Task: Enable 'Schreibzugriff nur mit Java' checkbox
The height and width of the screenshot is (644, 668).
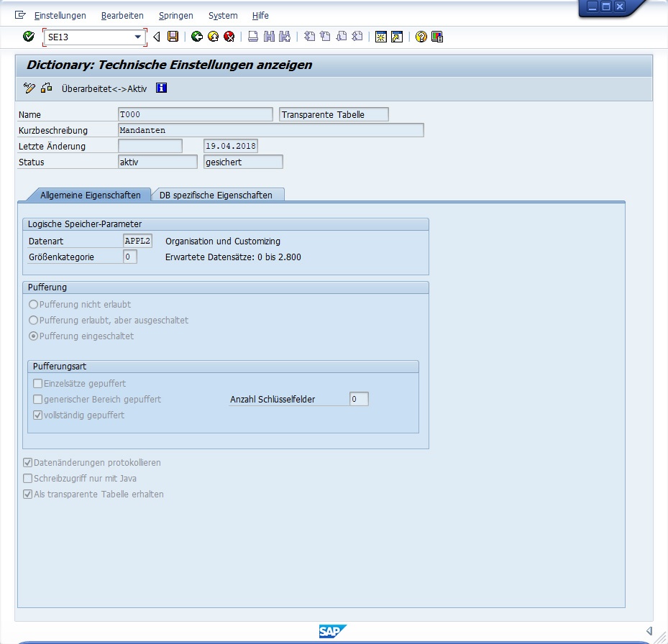Action: pos(28,478)
